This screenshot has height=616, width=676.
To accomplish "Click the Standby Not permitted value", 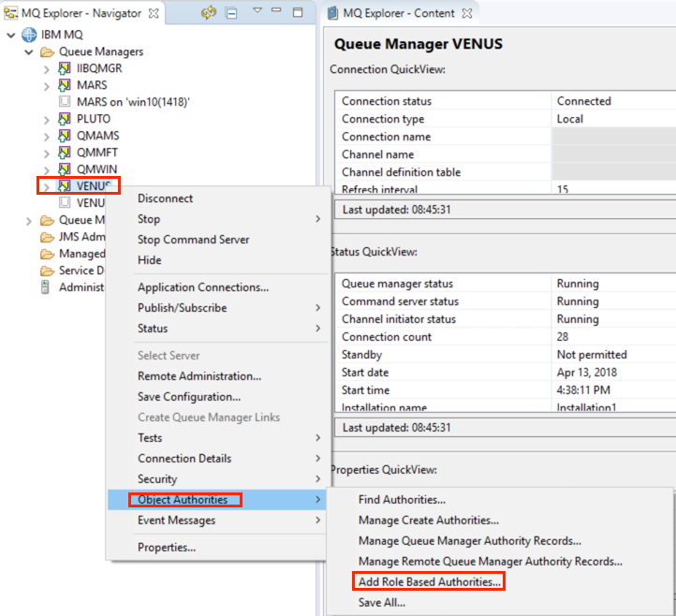I will (592, 355).
